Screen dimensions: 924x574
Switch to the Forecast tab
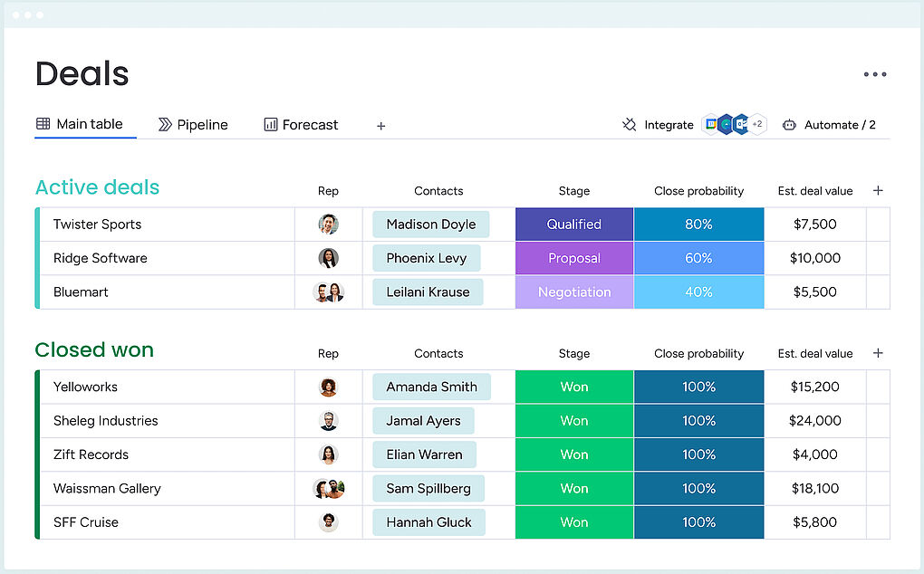tap(301, 125)
